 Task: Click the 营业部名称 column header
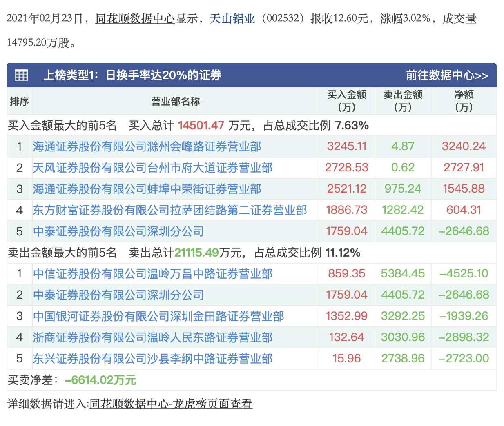(176, 101)
